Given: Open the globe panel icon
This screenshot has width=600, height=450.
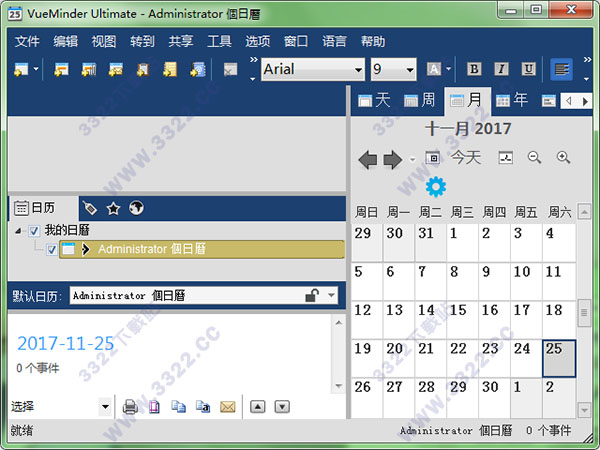Looking at the screenshot, I should (136, 208).
